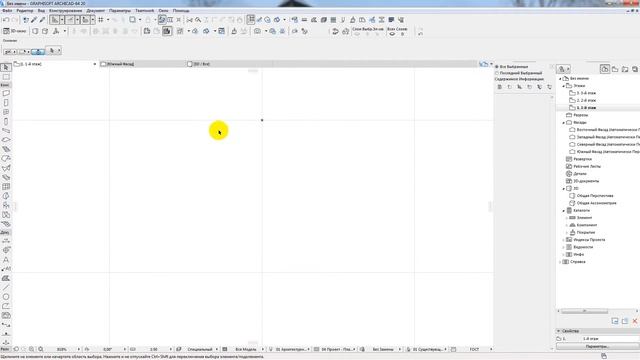640x360 pixels.
Task: Open Layout Book in Navigator
Action: click(x=625, y=69)
